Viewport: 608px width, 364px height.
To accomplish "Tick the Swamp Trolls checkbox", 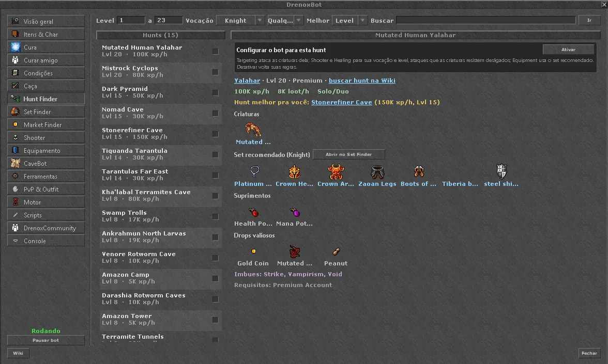I will tap(215, 216).
